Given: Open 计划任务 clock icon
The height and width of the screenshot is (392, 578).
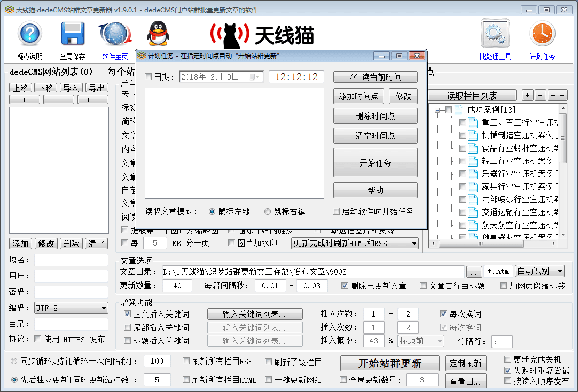Looking at the screenshot, I should click(x=542, y=34).
